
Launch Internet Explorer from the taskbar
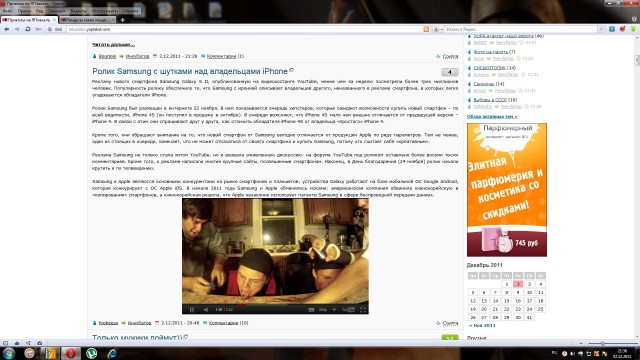point(111,353)
